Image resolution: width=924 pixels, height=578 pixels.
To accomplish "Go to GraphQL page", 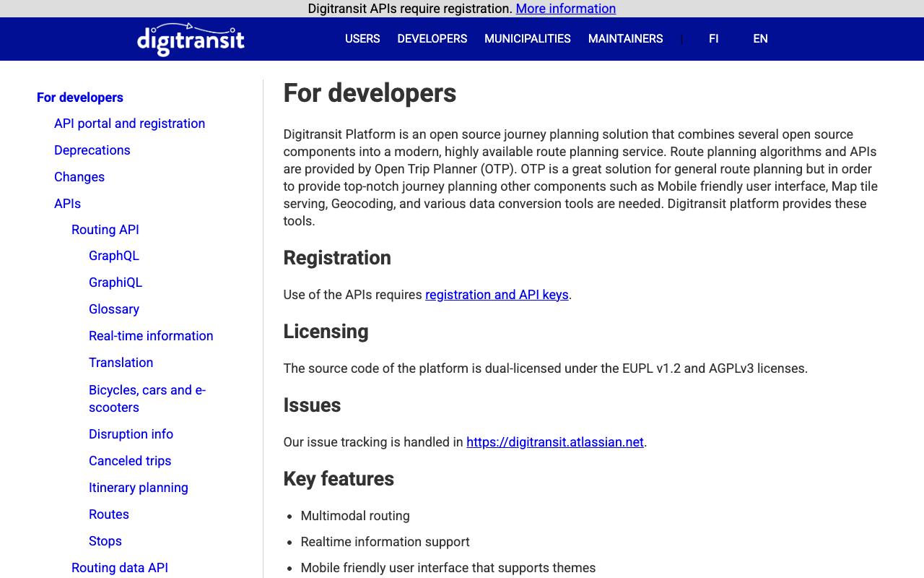I will click(x=114, y=256).
